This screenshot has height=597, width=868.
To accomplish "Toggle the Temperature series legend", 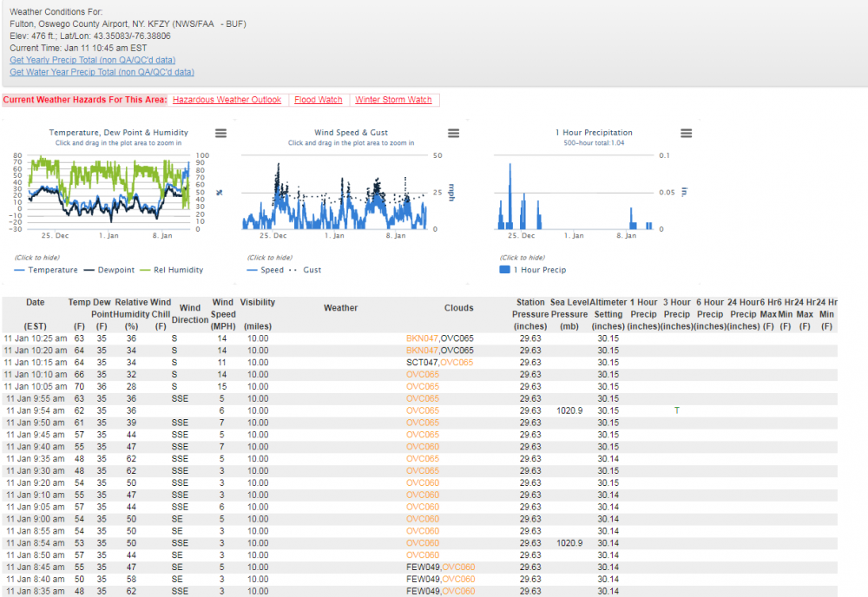I will (46, 270).
